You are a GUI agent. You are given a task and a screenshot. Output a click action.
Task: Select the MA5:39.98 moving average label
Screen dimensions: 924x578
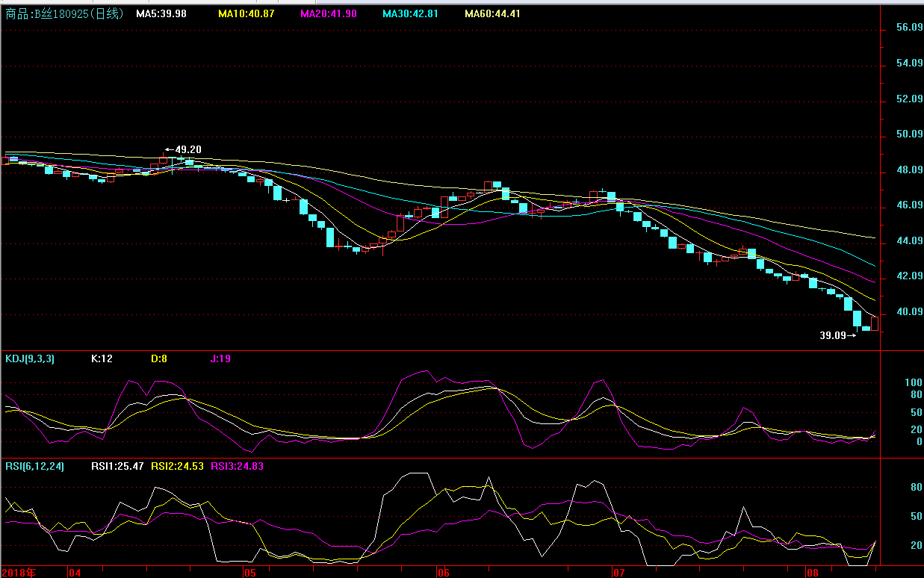[x=161, y=14]
